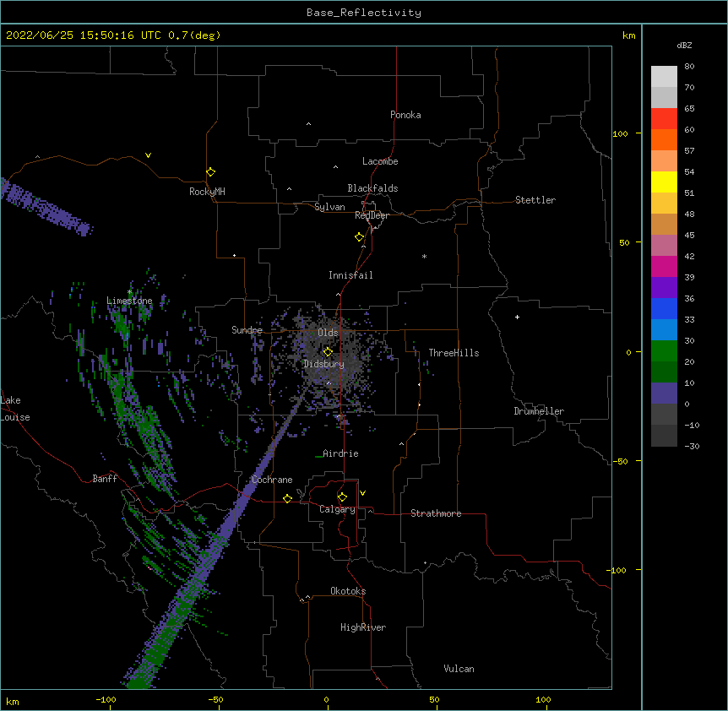Click the 36 dBZ blue color swatch

[x=664, y=308]
